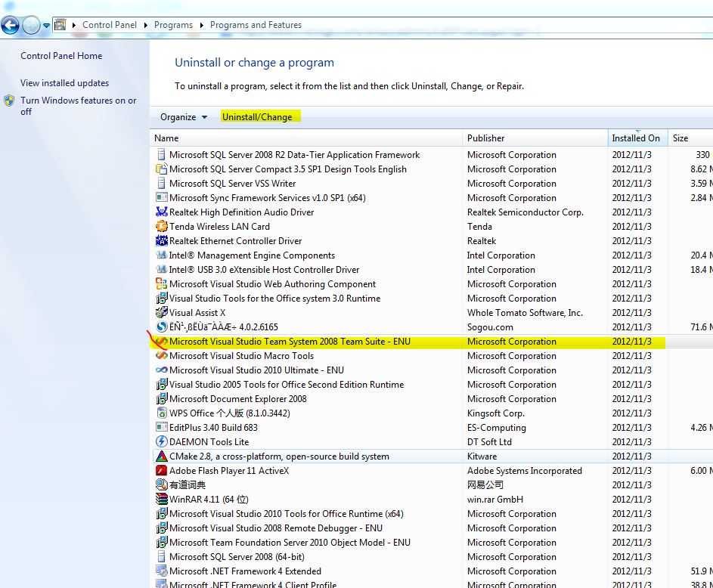Click Sogou.com publisher cell
This screenshot has height=588, width=713.
tap(490, 327)
